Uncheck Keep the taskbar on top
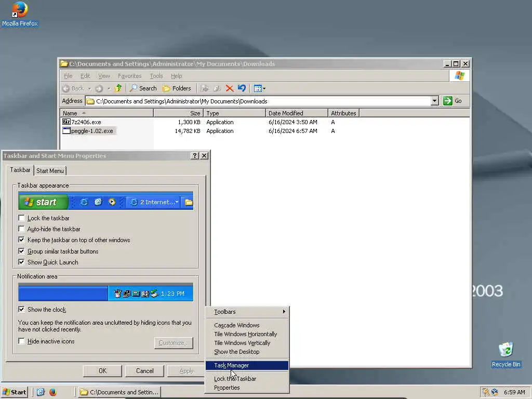532x399 pixels. (21, 240)
